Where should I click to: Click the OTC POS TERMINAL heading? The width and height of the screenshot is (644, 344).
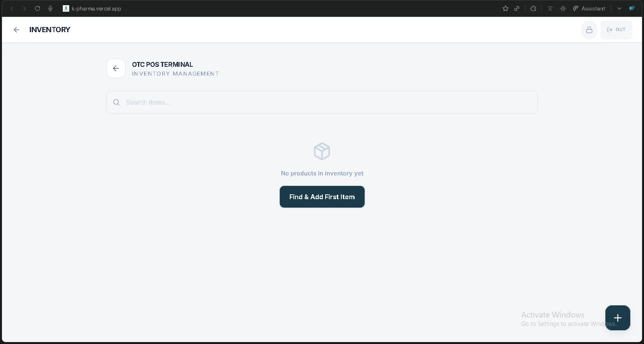163,64
